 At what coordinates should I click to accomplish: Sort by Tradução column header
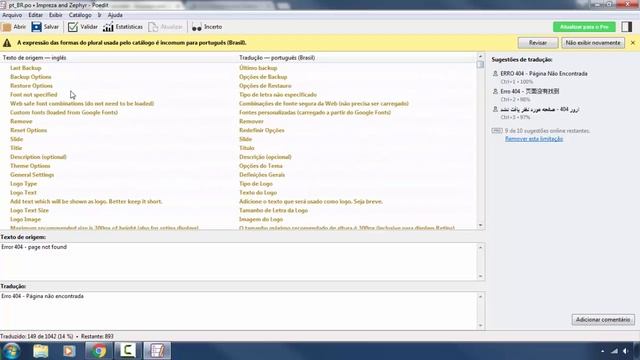[357, 58]
